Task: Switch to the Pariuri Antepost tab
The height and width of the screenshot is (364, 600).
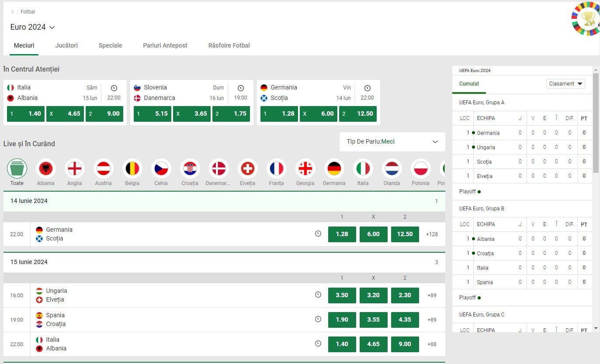Action: (x=165, y=45)
